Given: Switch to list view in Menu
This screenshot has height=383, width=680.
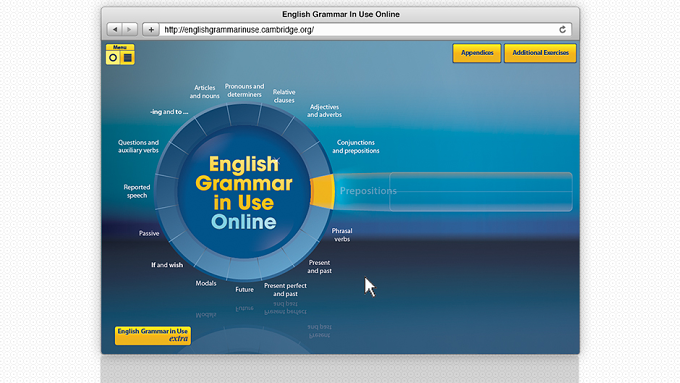Looking at the screenshot, I should pos(127,58).
